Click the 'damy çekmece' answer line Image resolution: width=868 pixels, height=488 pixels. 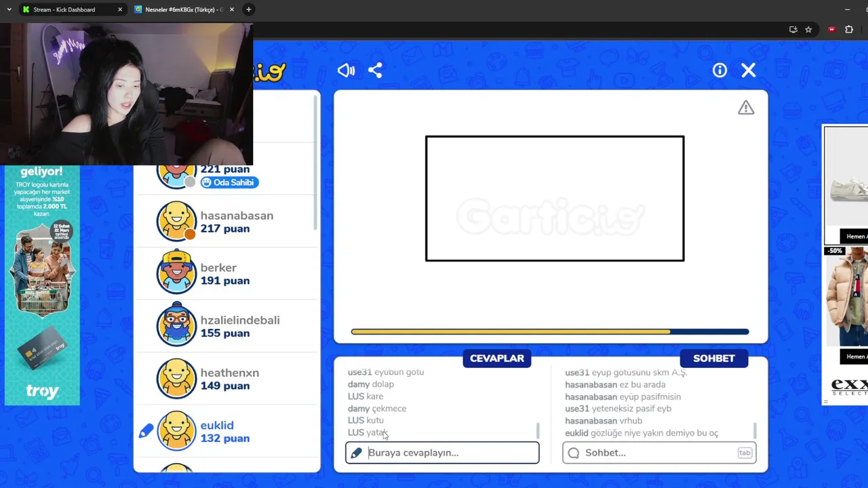(x=377, y=409)
